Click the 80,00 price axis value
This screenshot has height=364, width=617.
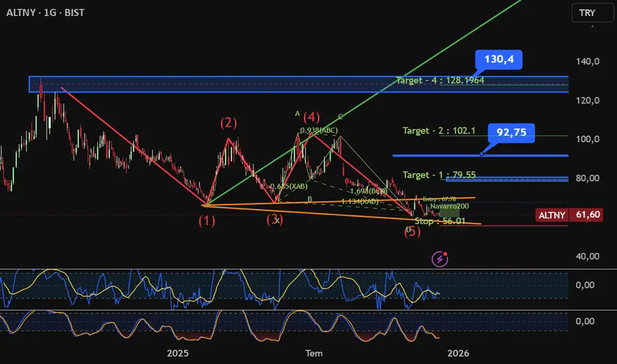[x=587, y=178]
